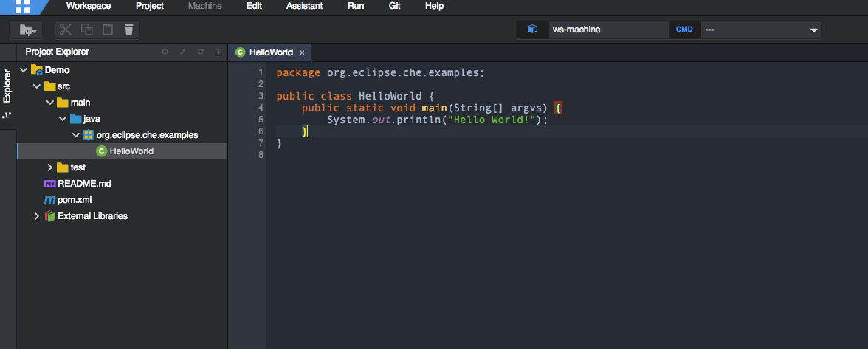Image resolution: width=868 pixels, height=349 pixels.
Task: Click the package declaration code line
Action: tap(380, 72)
